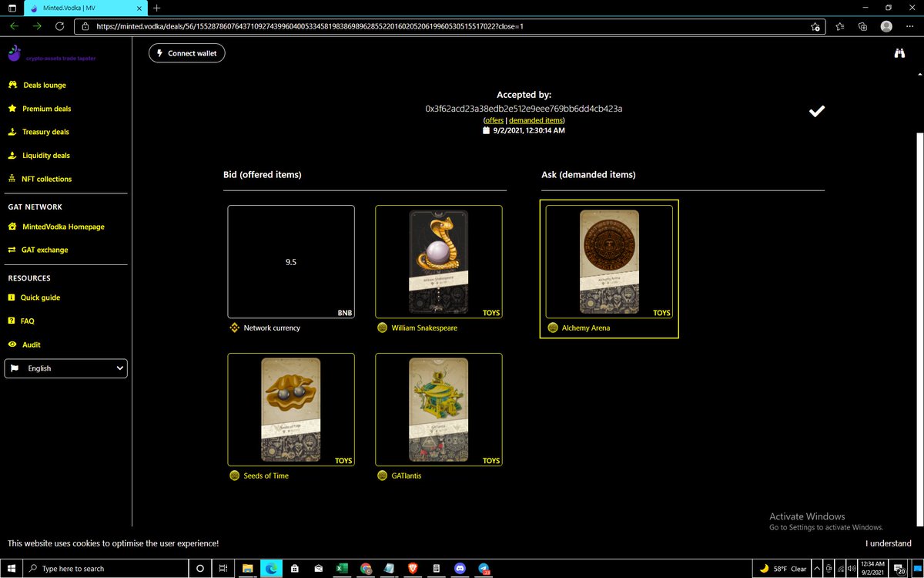
Task: Open browser Settings and more menu
Action: click(910, 26)
